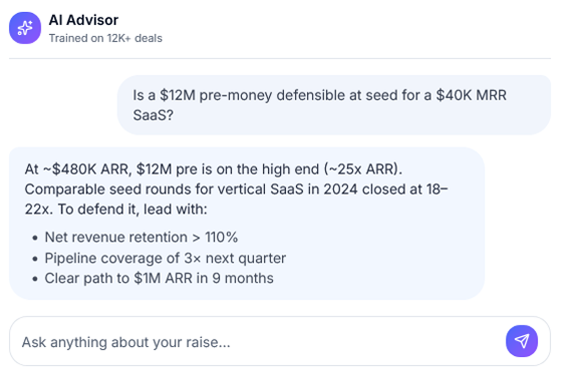Click the bullet dot before 'Net revenue retention'
564x377 pixels.
(x=35, y=238)
